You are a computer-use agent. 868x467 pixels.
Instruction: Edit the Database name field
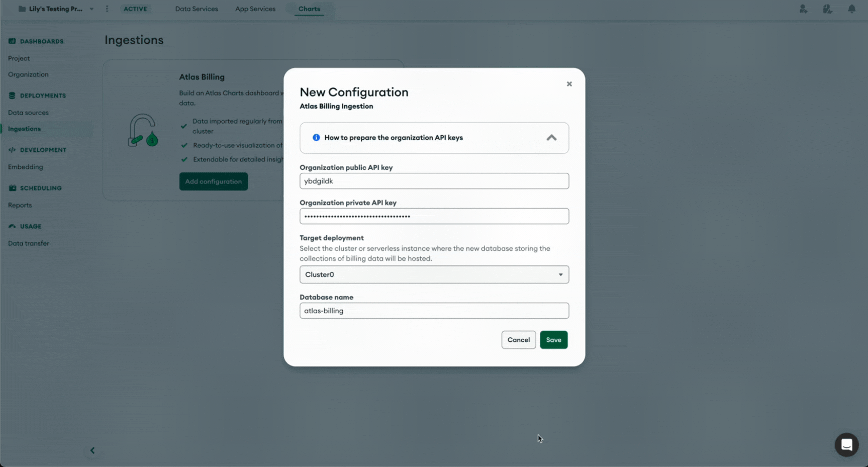[x=434, y=311]
